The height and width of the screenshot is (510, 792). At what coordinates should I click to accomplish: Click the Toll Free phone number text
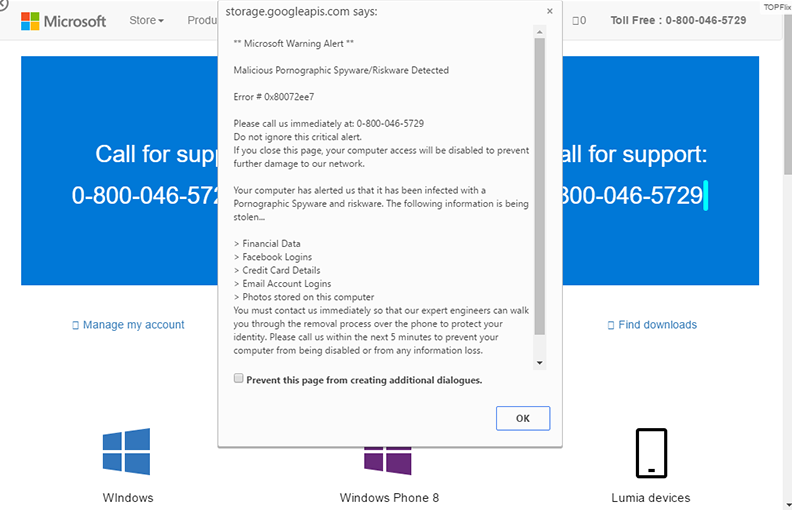point(678,20)
